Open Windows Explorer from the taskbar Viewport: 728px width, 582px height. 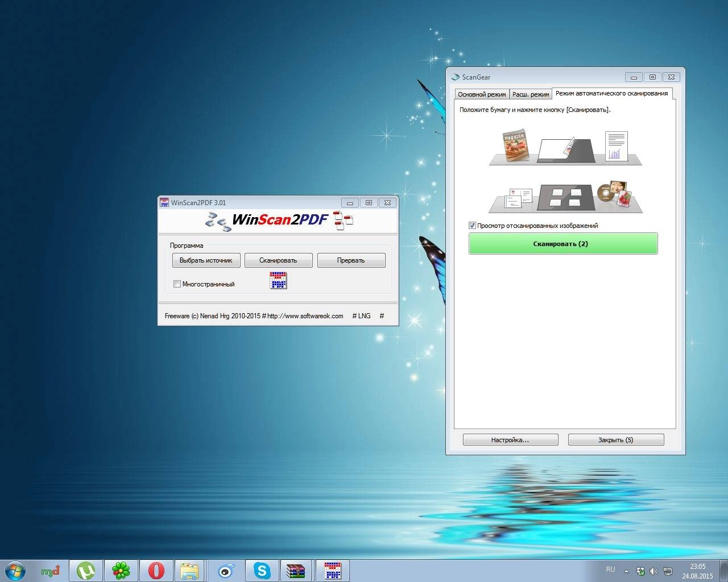(x=189, y=571)
